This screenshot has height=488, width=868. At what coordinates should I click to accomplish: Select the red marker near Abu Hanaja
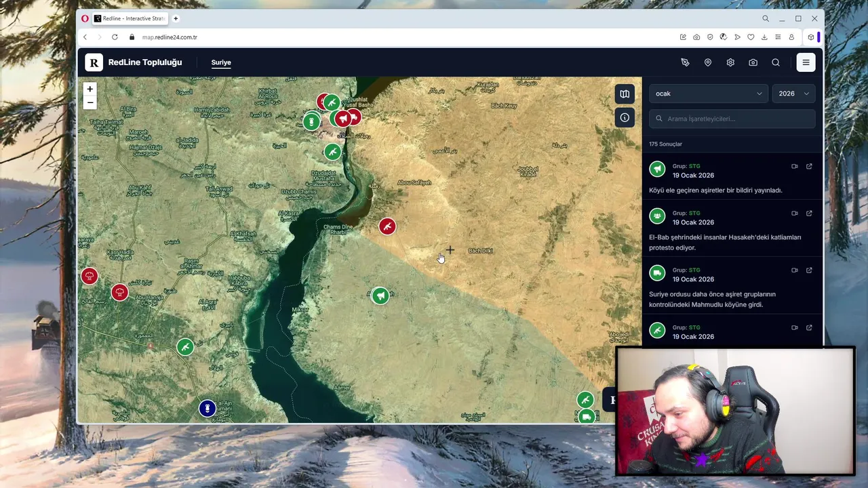tap(119, 293)
